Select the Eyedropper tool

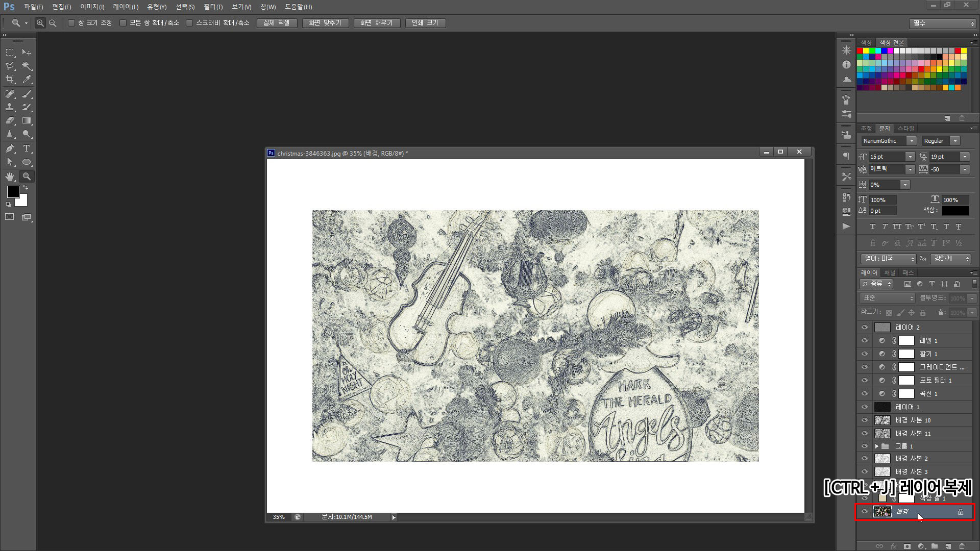27,79
